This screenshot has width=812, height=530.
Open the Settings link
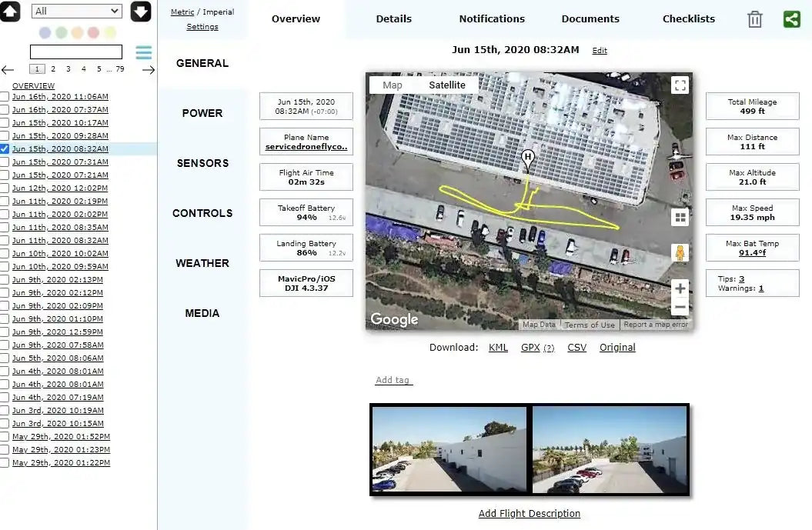(x=202, y=27)
